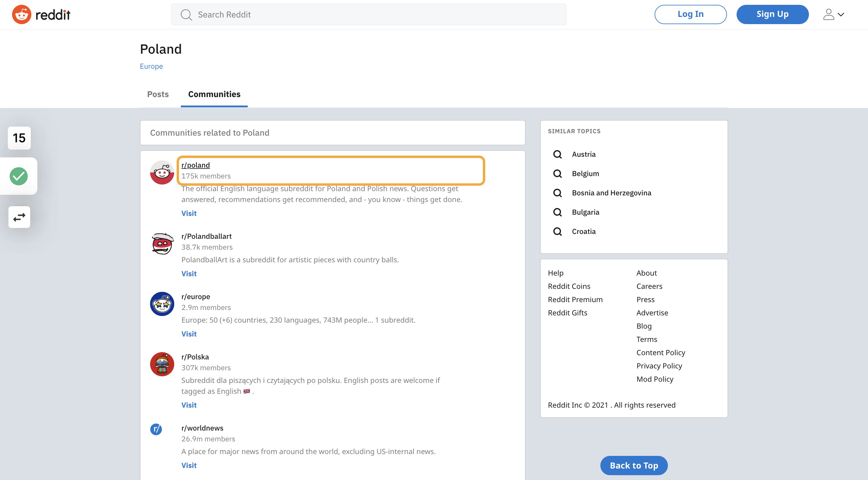Screen dimensions: 868x480
Task: Click the Careers footer link
Action: [649, 286]
